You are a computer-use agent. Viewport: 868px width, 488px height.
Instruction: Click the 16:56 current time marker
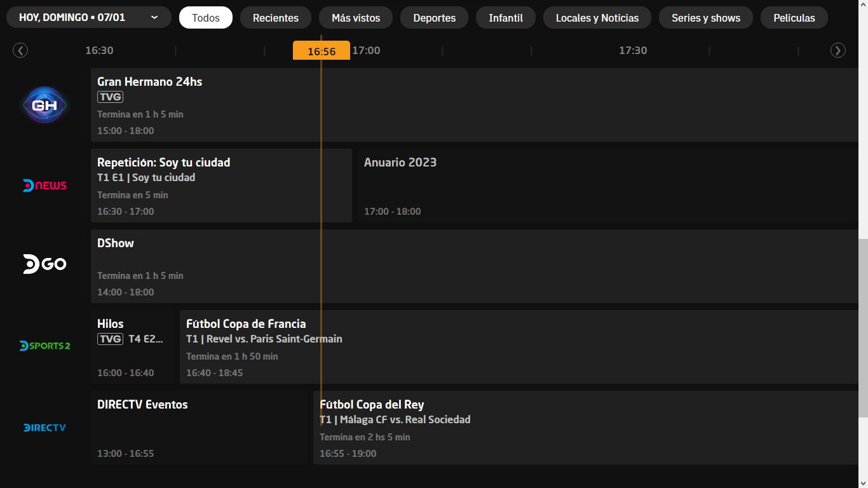322,51
